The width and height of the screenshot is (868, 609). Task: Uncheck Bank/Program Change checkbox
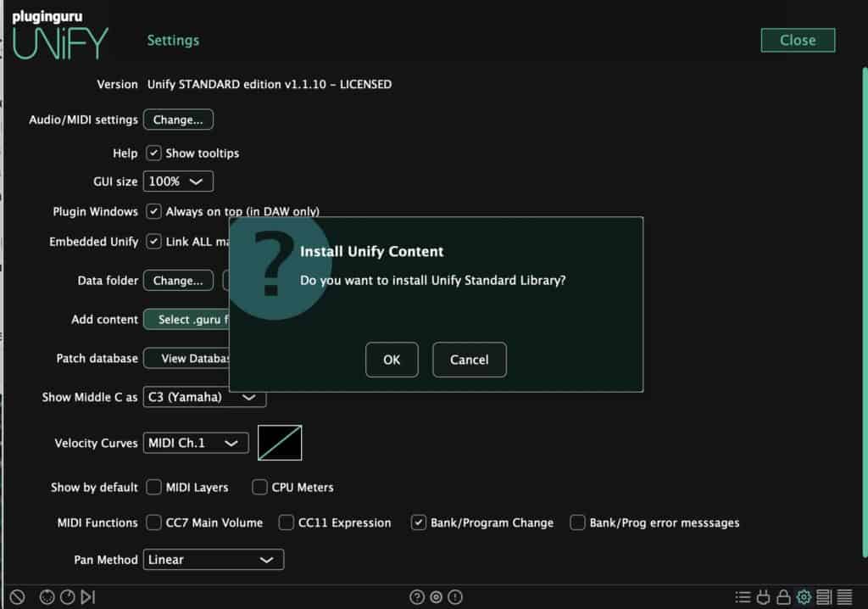pyautogui.click(x=419, y=522)
